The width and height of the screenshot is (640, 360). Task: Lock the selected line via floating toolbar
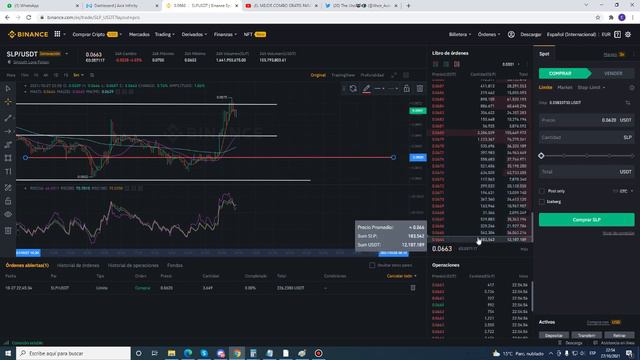[407, 89]
